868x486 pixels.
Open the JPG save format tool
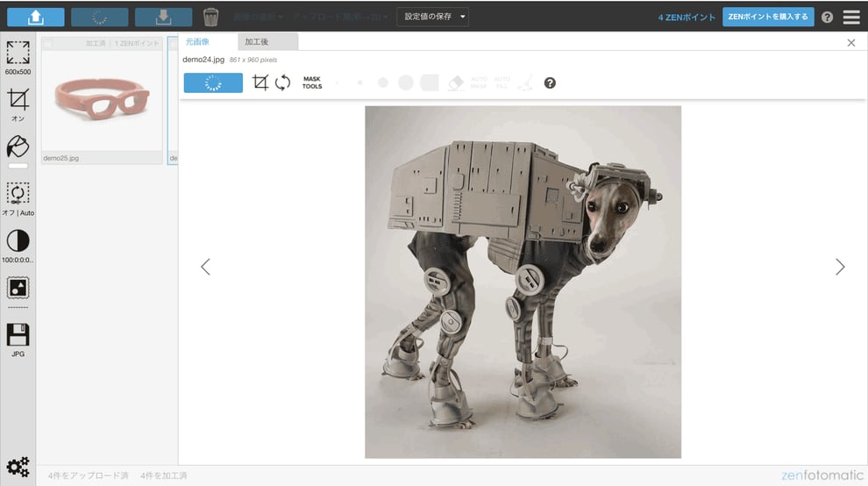(x=18, y=340)
